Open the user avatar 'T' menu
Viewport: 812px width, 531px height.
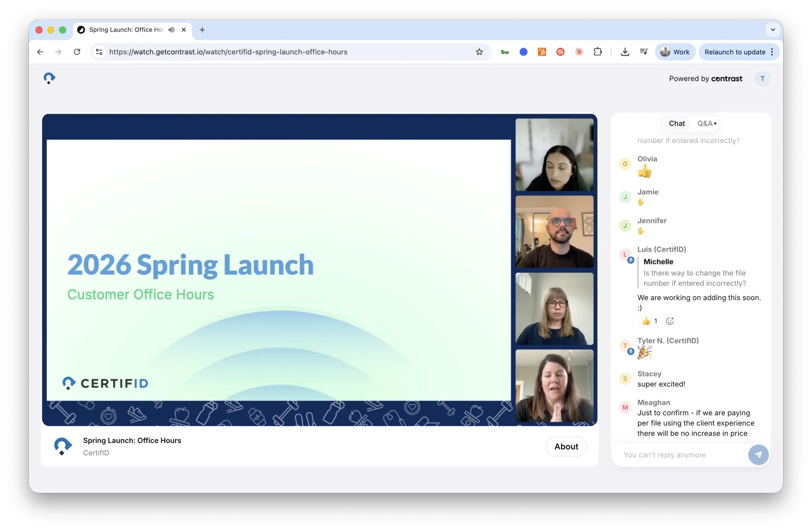pos(762,79)
